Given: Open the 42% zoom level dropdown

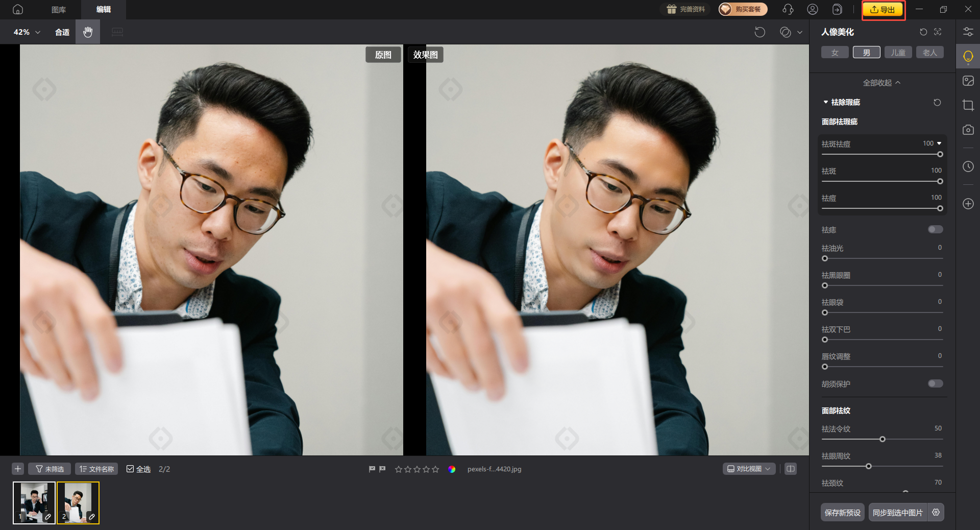Looking at the screenshot, I should 24,32.
